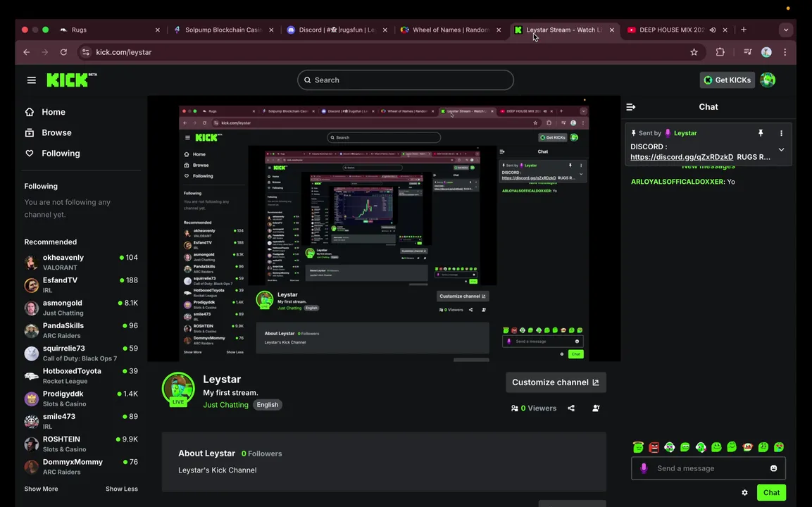Image resolution: width=812 pixels, height=507 pixels.
Task: Click the Leystar sender name in pin
Action: coord(685,133)
